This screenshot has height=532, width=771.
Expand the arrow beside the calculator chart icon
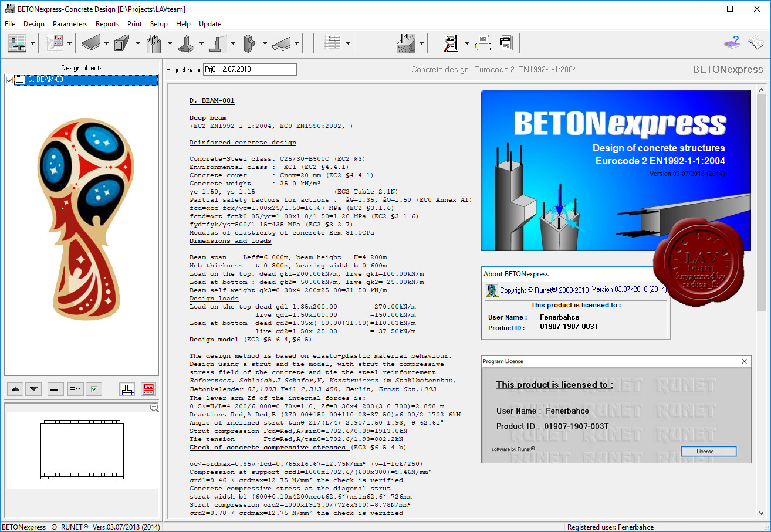click(70, 43)
